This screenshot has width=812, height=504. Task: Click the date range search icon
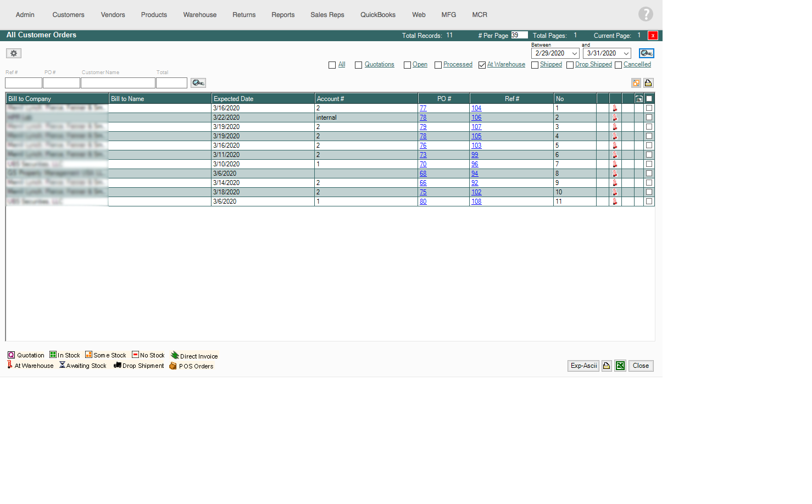pyautogui.click(x=646, y=53)
